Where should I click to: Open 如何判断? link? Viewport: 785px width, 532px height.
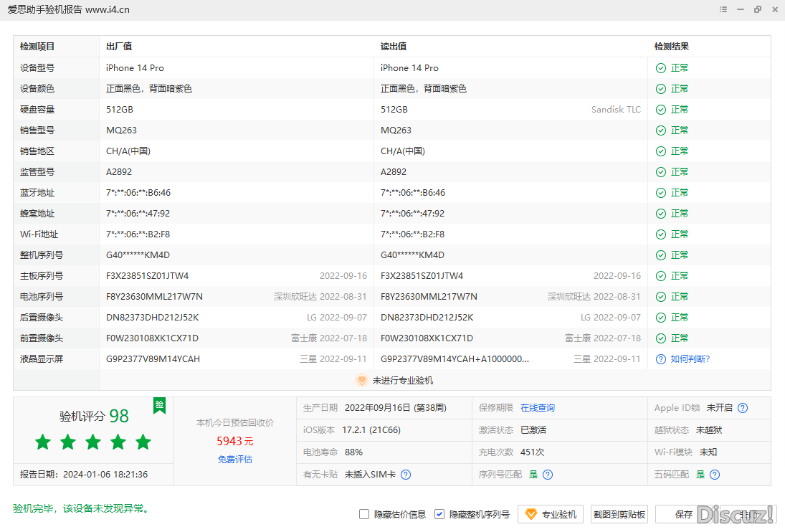[x=690, y=358]
